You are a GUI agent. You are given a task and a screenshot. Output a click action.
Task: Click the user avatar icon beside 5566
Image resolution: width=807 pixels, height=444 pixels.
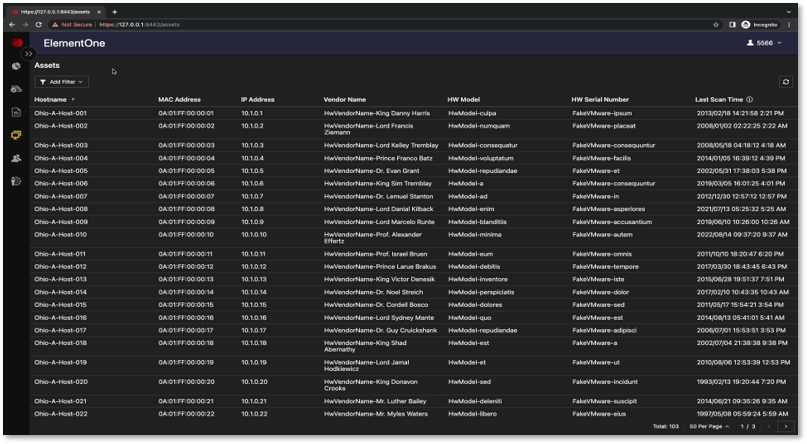(x=750, y=43)
